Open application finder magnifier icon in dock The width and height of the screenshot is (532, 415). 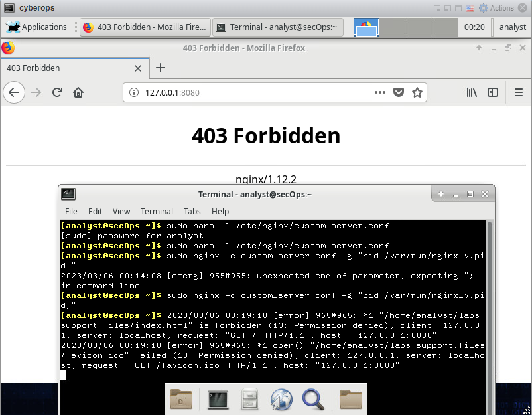pos(313,399)
